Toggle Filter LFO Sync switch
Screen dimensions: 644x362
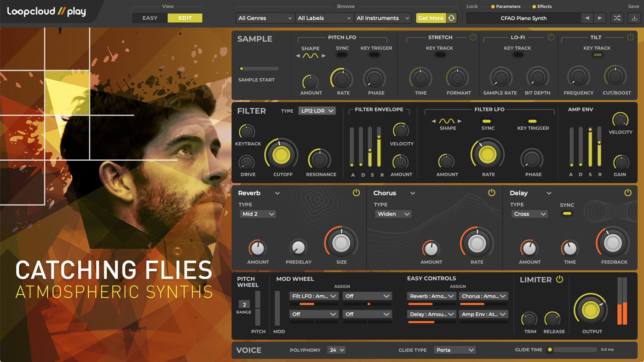tap(487, 121)
